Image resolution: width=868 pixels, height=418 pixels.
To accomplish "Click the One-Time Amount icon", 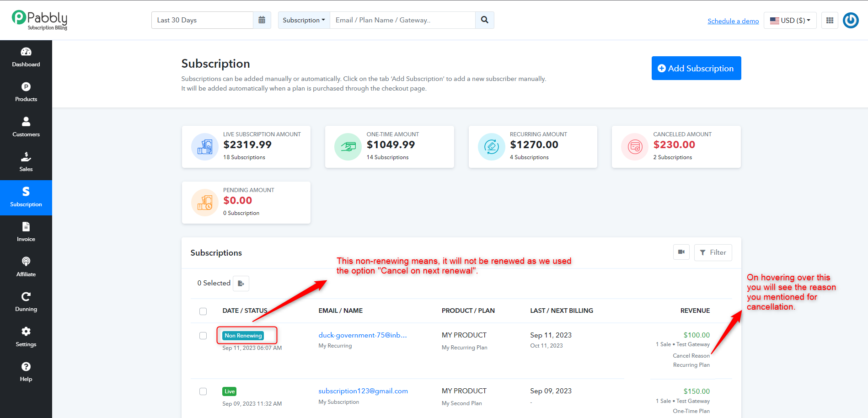I will point(348,147).
